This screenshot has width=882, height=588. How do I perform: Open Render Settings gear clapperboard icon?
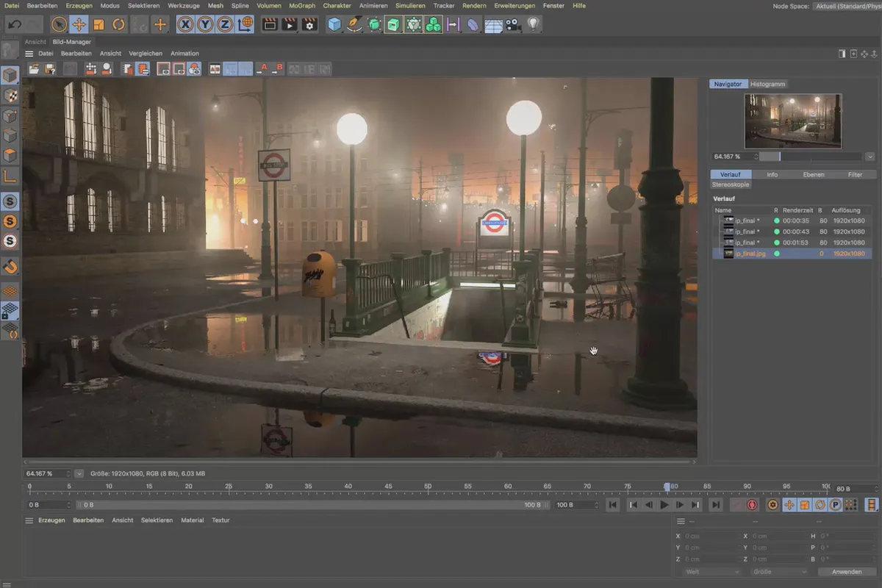(309, 24)
